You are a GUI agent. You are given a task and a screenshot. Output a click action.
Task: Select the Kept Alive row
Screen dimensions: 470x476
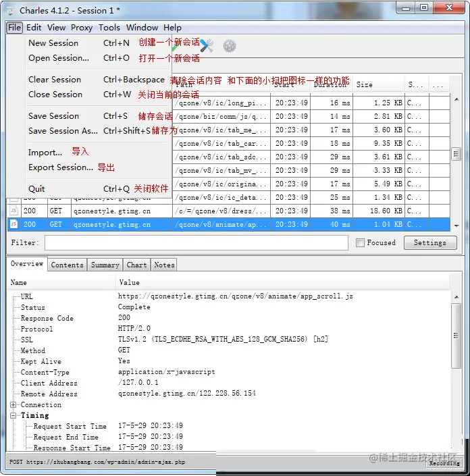(x=229, y=361)
